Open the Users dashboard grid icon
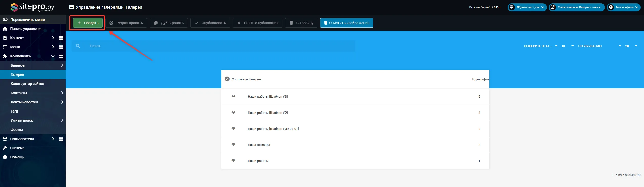Image resolution: width=644 pixels, height=187 pixels. (x=61, y=139)
